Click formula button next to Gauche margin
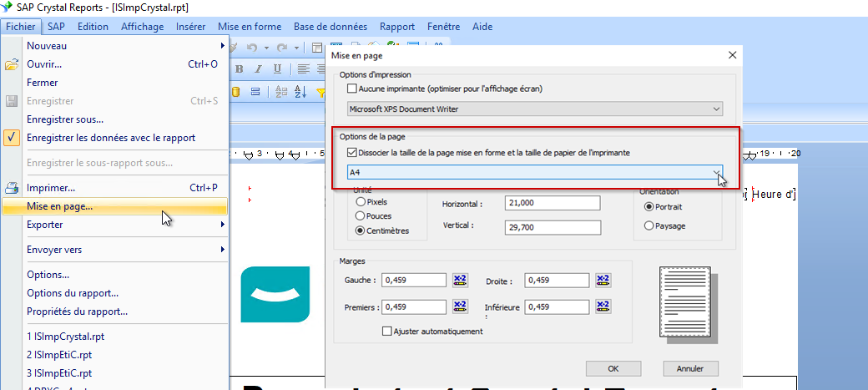The height and width of the screenshot is (390, 868). tap(460, 280)
